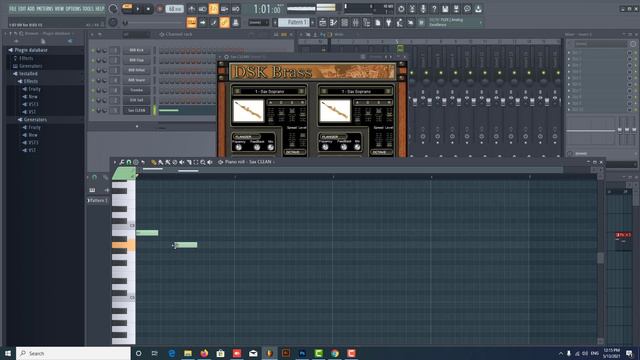
Task: Open the left '1 - Sax Soprano' preset selector
Action: (269, 91)
